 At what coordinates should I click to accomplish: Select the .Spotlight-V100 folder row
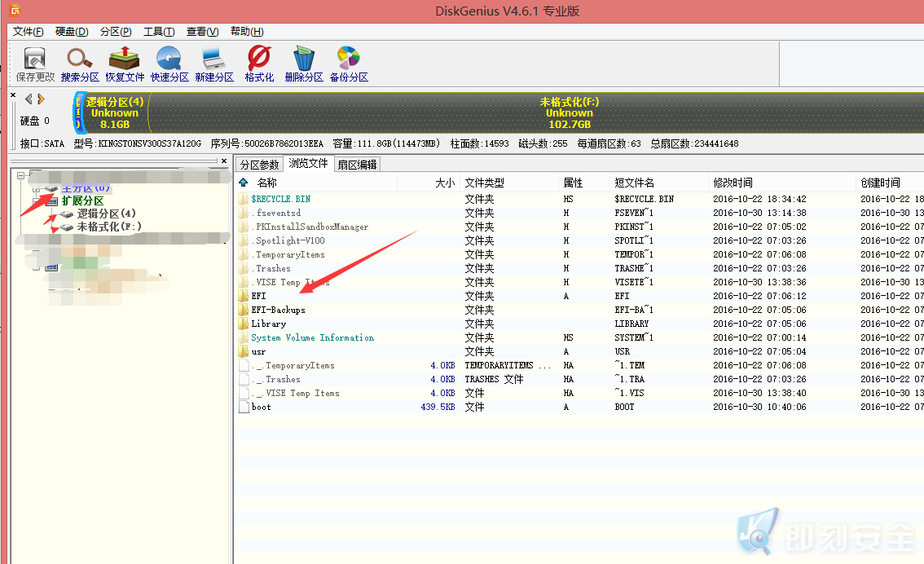point(580,240)
